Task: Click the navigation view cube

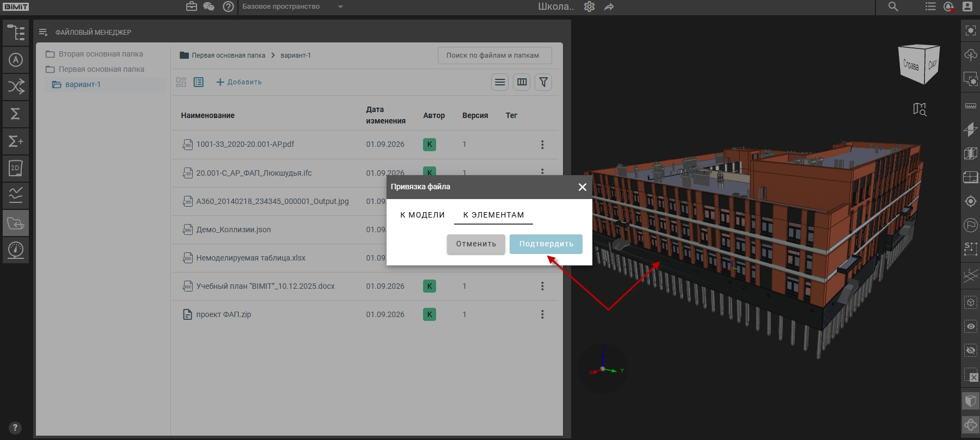Action: (919, 64)
